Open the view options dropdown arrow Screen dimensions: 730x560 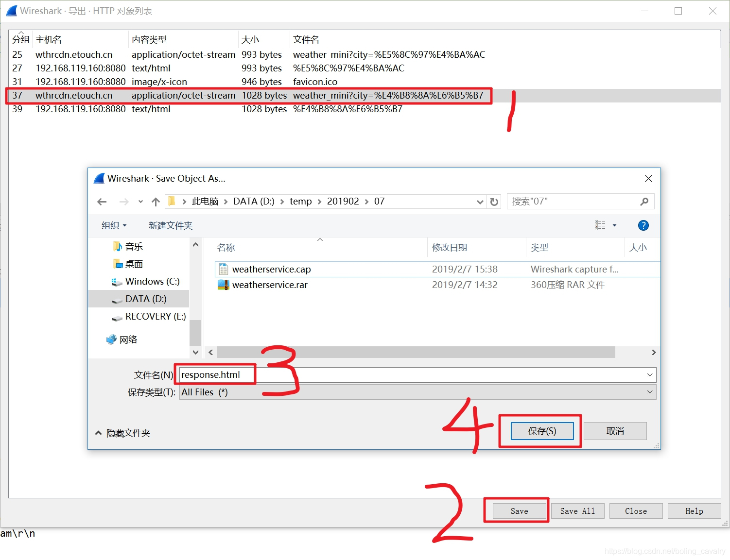pyautogui.click(x=614, y=225)
